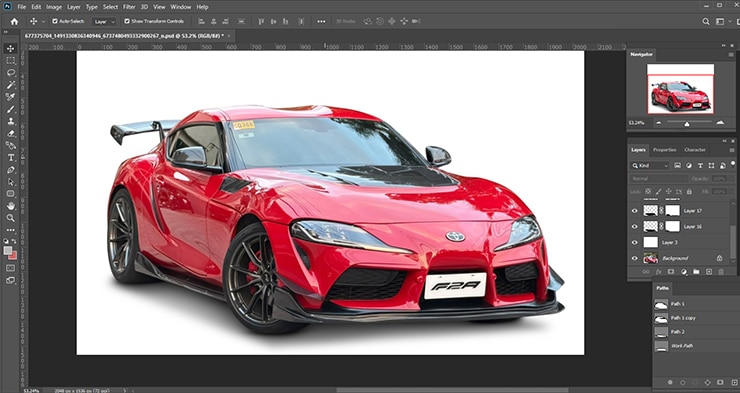This screenshot has width=740, height=393.
Task: Create new fill or adjustment layer
Action: (684, 272)
